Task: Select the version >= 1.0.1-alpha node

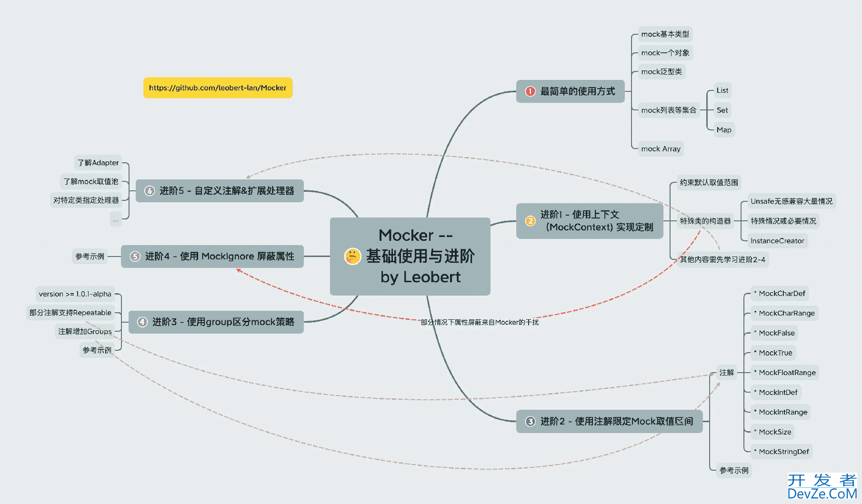Action: (75, 294)
